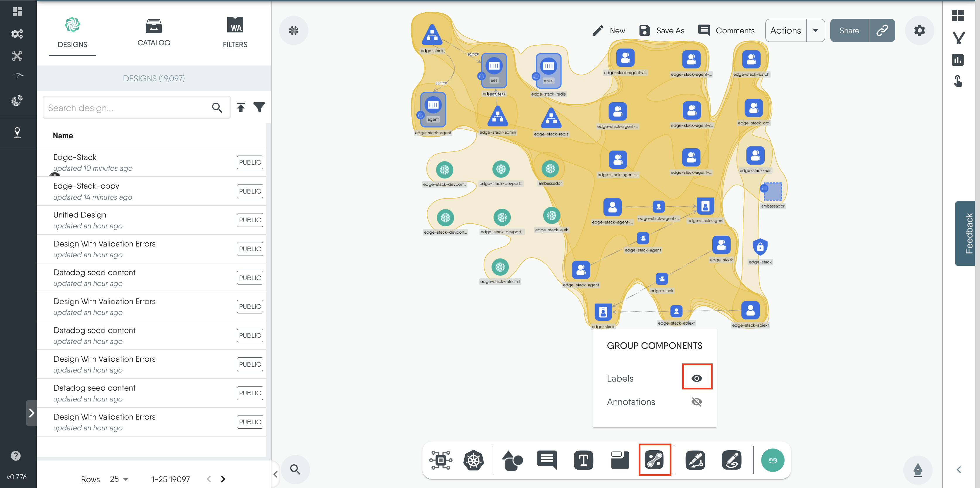Toggle Annotations visibility eye icon

(x=697, y=402)
